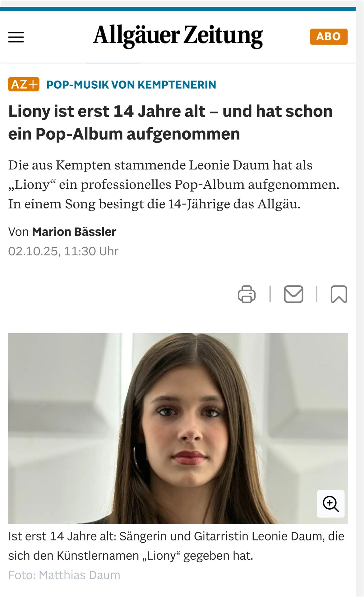Open the portrait photo of Leonie Daum
364x597 pixels.
[178, 428]
